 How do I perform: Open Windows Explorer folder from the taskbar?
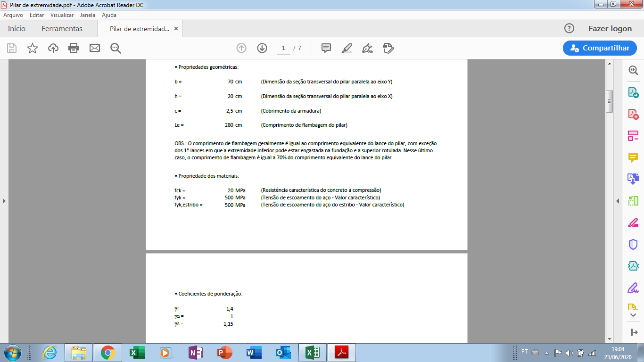point(78,353)
